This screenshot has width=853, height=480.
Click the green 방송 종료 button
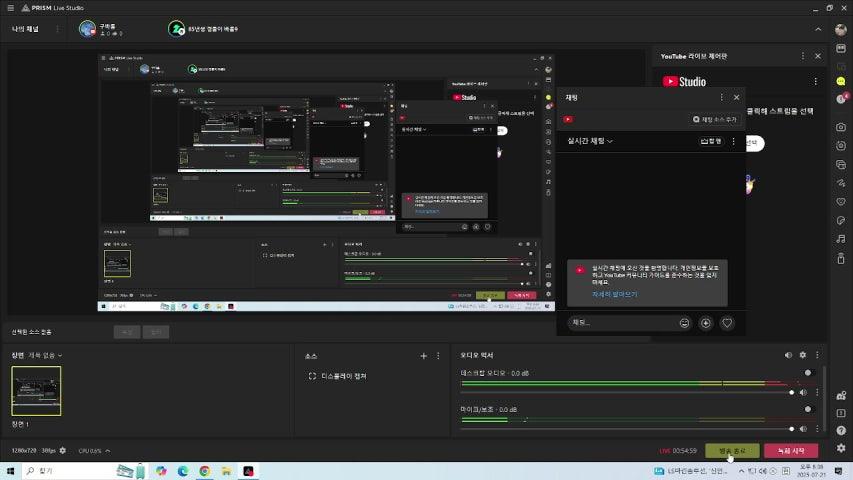coord(732,451)
